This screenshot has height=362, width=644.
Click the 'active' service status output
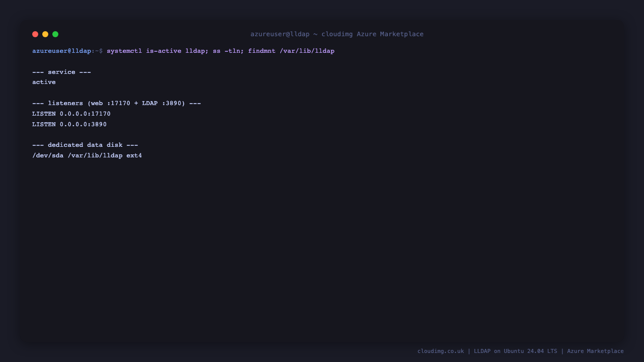pyautogui.click(x=44, y=82)
